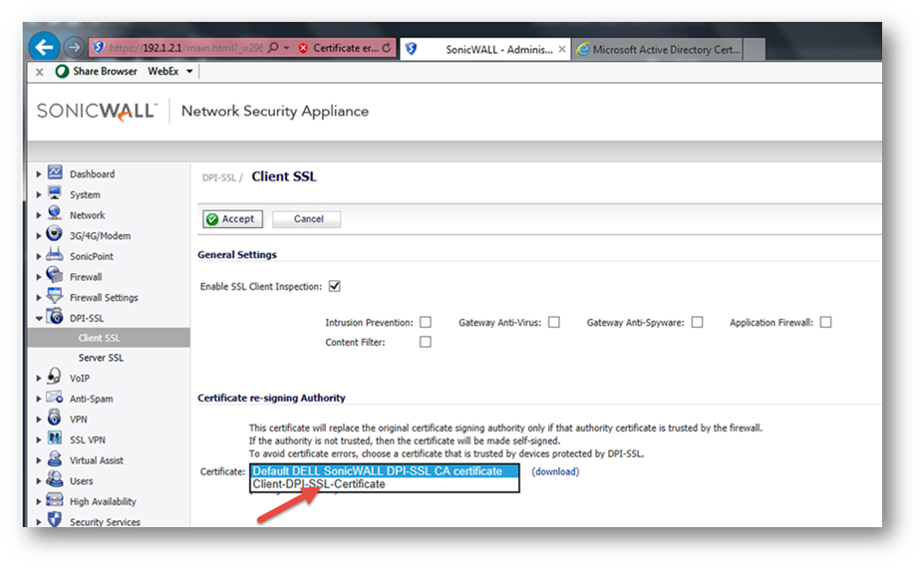Open the Firewall icon in sidebar
The height and width of the screenshot is (569, 924).
tap(54, 274)
